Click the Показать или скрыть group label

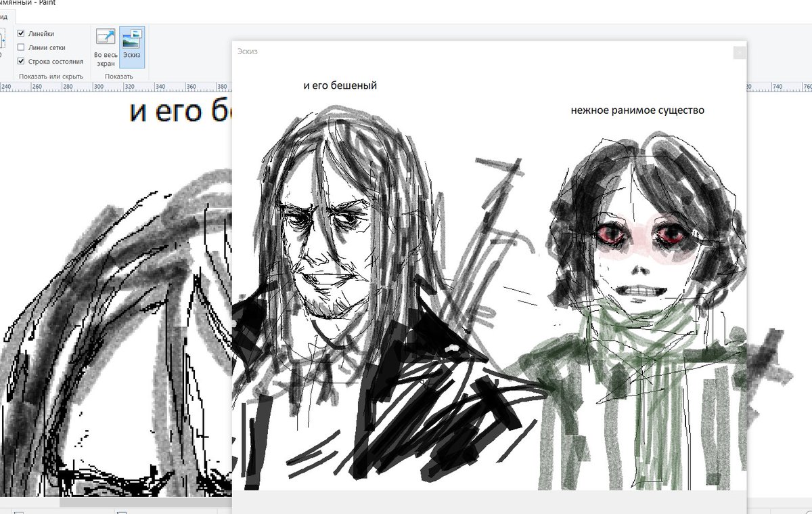[51, 77]
